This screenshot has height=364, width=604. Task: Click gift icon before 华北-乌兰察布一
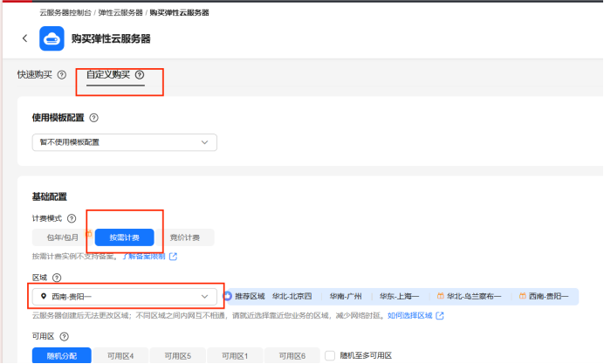tap(440, 296)
